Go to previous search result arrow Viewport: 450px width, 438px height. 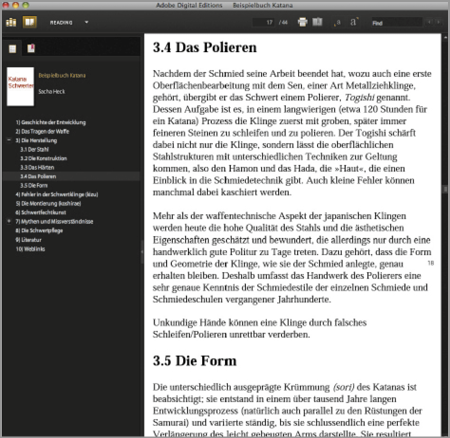(430, 22)
